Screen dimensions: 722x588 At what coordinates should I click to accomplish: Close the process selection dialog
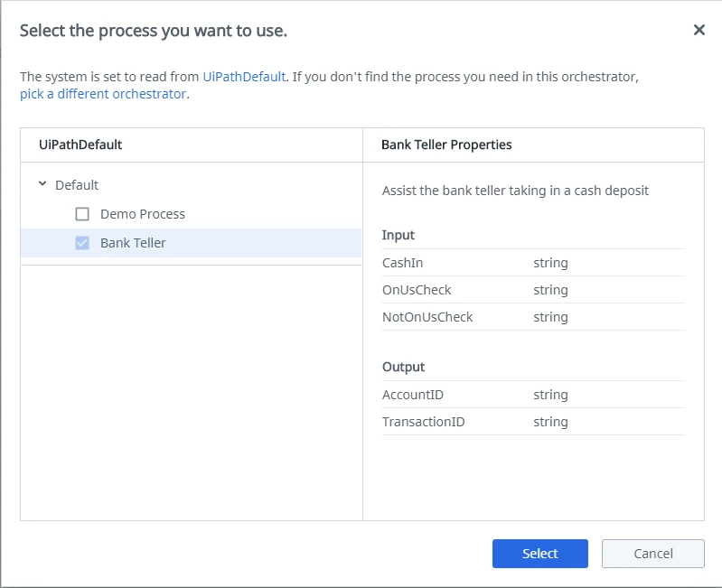(699, 30)
